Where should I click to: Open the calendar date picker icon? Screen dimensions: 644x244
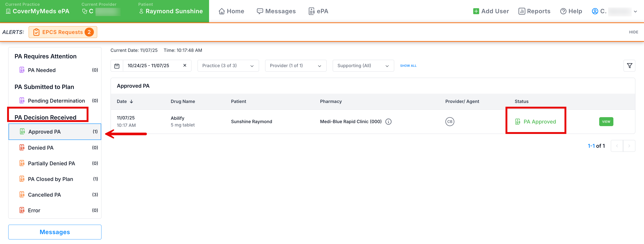[x=117, y=66]
